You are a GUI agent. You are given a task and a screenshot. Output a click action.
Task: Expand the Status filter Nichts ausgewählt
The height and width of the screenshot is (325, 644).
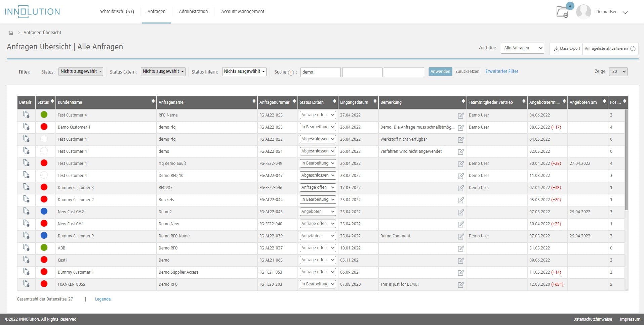coord(81,71)
